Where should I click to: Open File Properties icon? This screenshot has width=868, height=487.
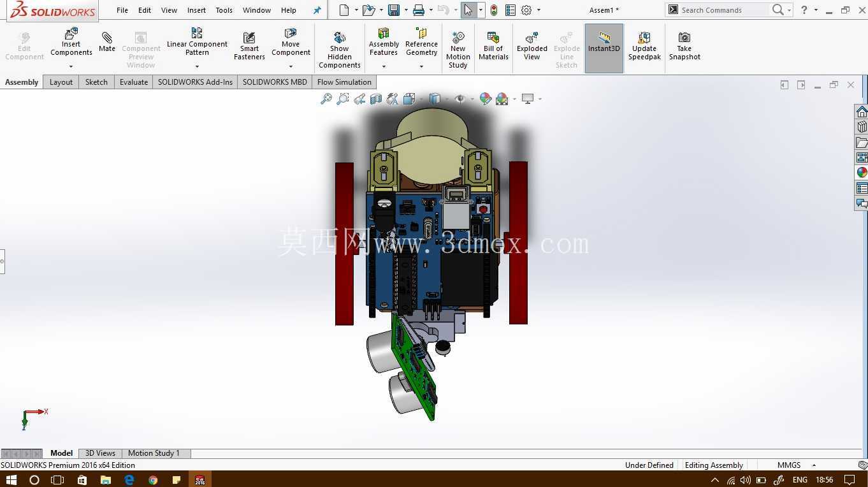(x=510, y=10)
